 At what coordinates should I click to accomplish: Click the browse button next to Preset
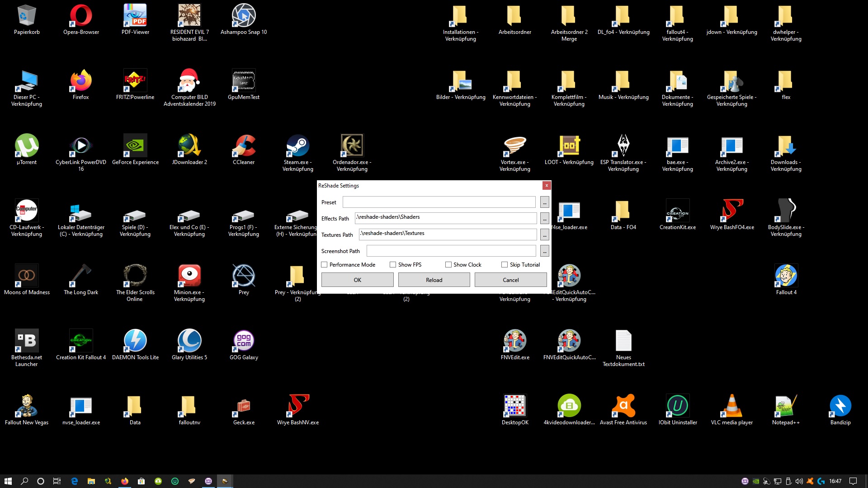click(544, 202)
